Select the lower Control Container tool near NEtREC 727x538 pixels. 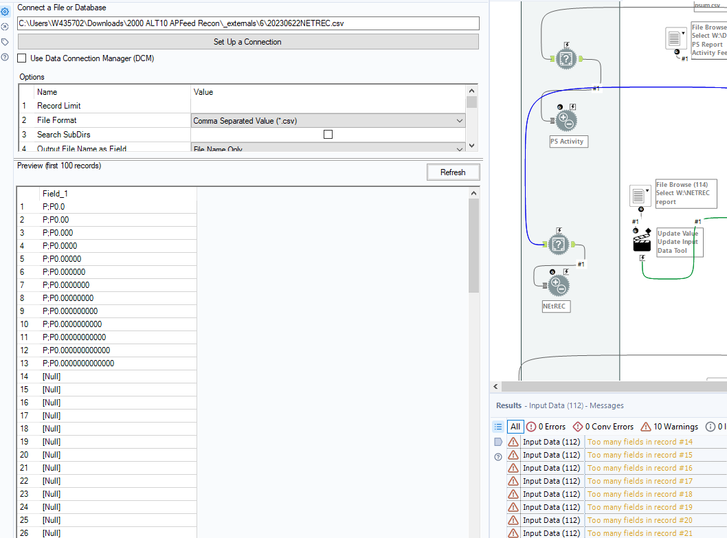point(559,244)
